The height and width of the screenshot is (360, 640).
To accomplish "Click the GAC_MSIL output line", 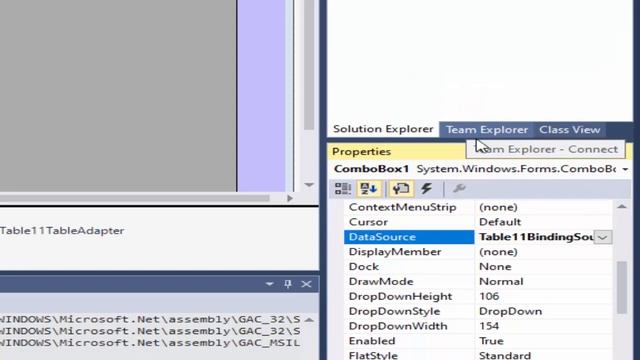I will 150,343.
